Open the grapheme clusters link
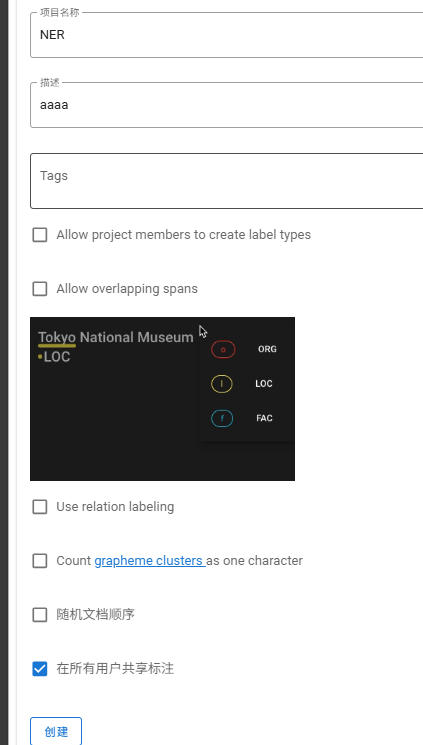The height and width of the screenshot is (745, 423). coord(150,561)
